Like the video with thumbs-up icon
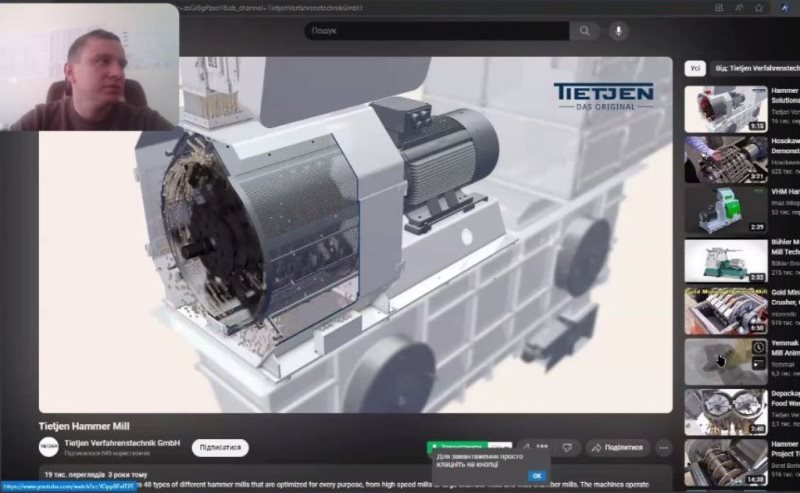This screenshot has height=493, width=800. tap(534, 448)
